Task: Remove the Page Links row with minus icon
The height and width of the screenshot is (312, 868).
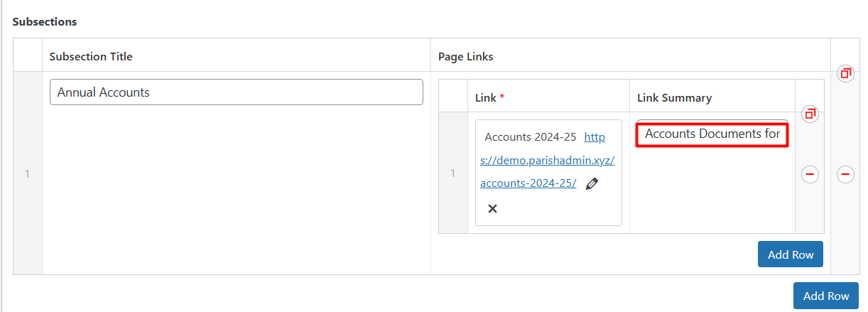Action: 810,174
